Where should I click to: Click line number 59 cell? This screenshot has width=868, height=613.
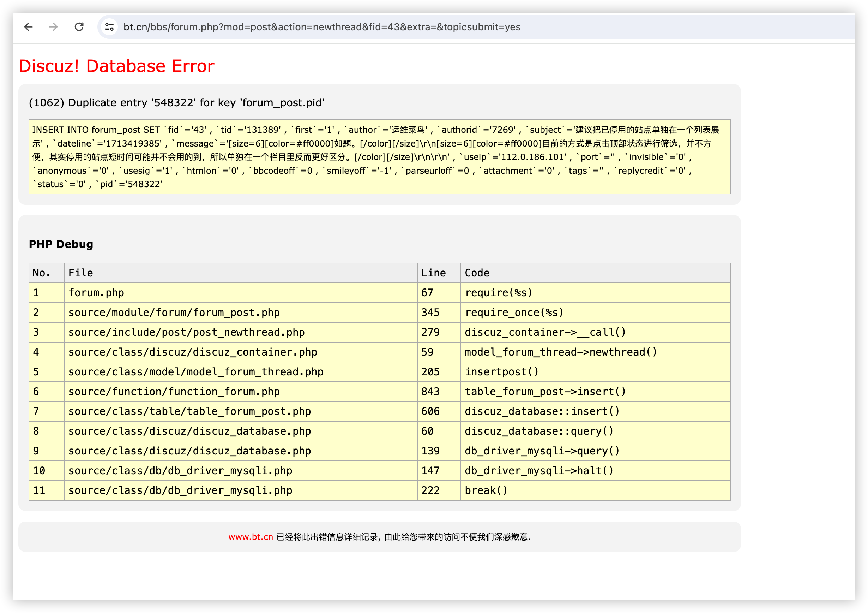tap(439, 352)
